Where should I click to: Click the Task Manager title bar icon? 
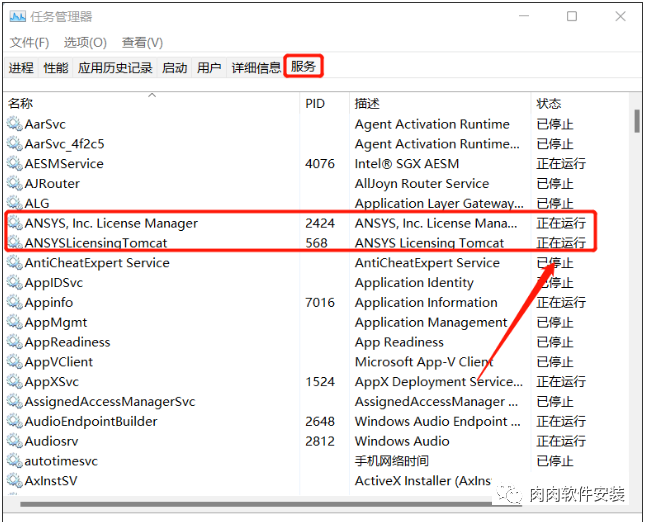pyautogui.click(x=17, y=16)
